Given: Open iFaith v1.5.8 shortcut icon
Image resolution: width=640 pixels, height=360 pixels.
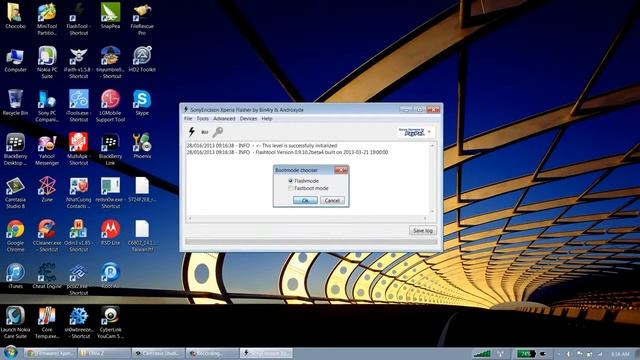Looking at the screenshot, I should click(78, 62).
